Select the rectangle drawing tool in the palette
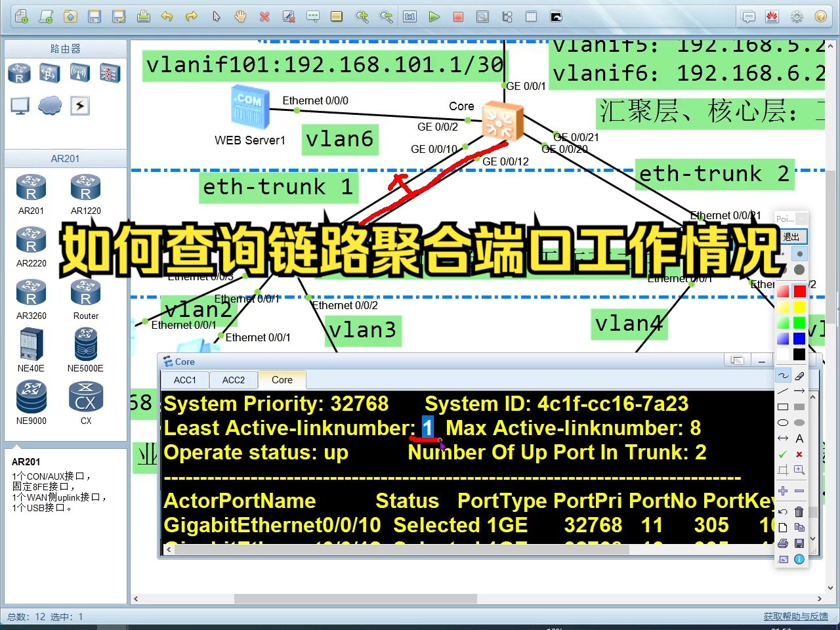This screenshot has width=840, height=630. pyautogui.click(x=784, y=406)
